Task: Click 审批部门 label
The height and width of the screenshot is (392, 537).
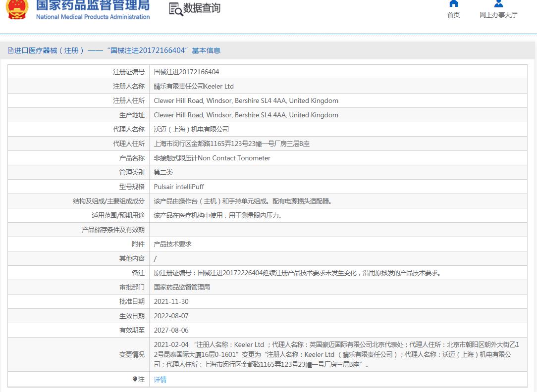Action: (x=132, y=288)
